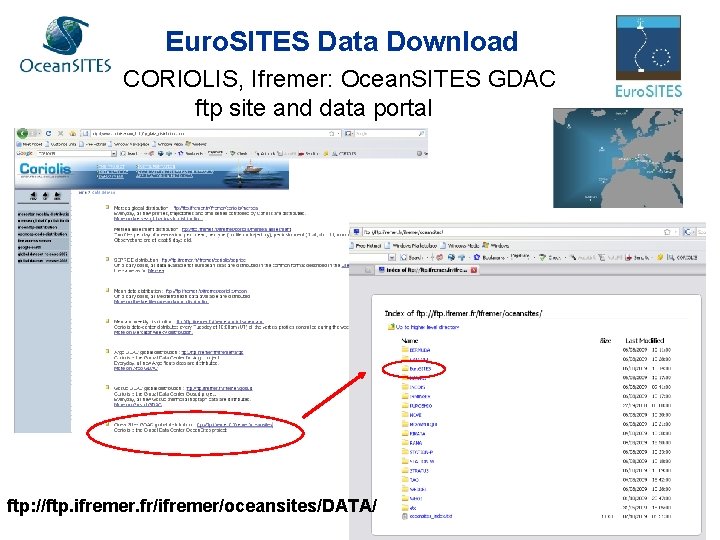Viewport: 720px width, 540px height.
Task: Open the EUROBRCO folder in FTP listing
Action: 421,406
